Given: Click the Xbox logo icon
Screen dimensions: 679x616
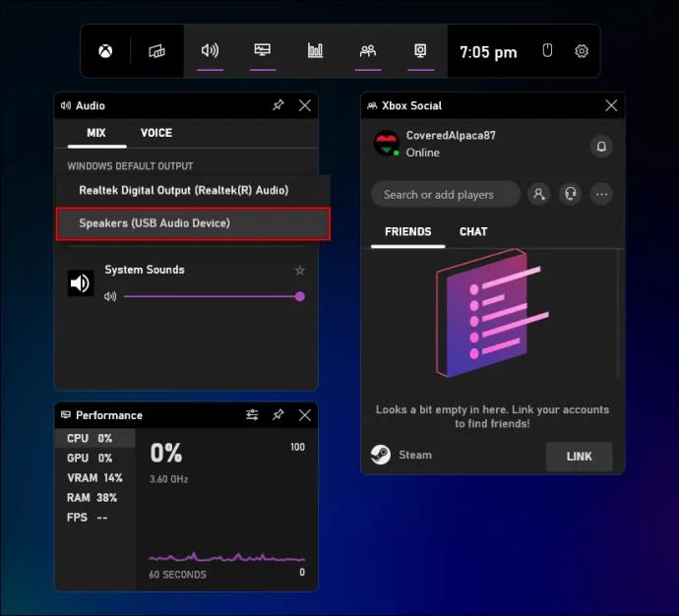Looking at the screenshot, I should coord(105,51).
